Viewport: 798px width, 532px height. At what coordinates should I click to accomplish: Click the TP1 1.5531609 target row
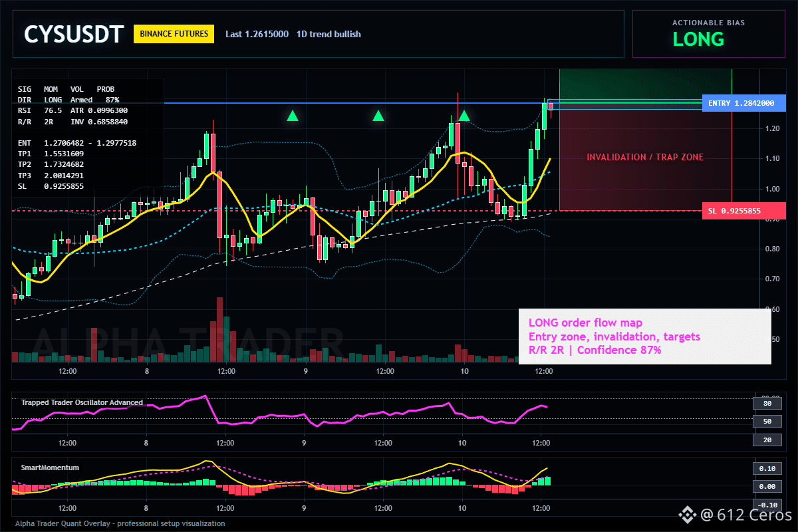[51, 154]
